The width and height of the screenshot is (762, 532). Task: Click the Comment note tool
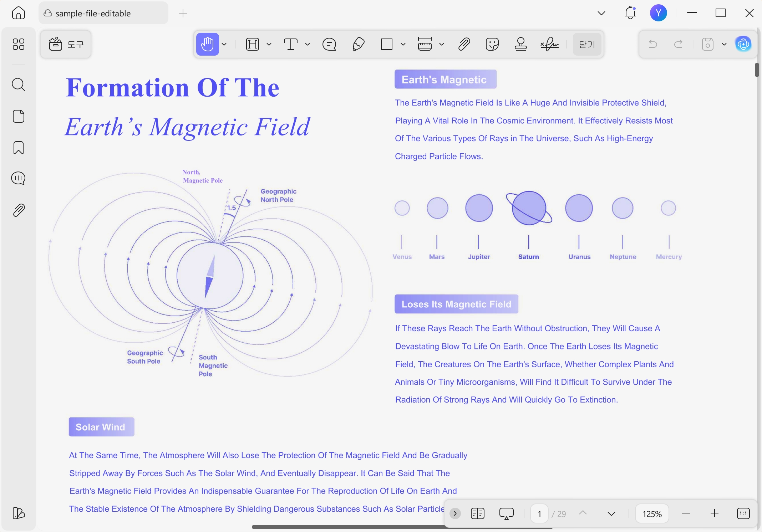[x=329, y=45]
